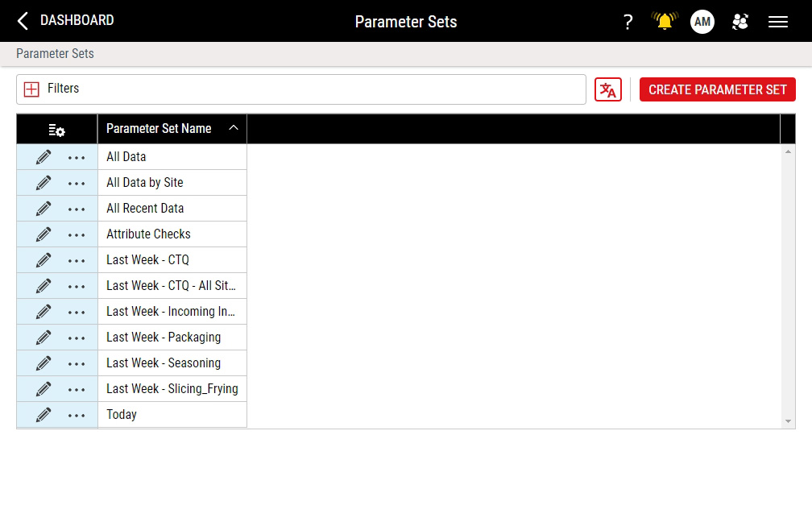The image size is (812, 522).
Task: Go back to Dashboard
Action: point(66,21)
